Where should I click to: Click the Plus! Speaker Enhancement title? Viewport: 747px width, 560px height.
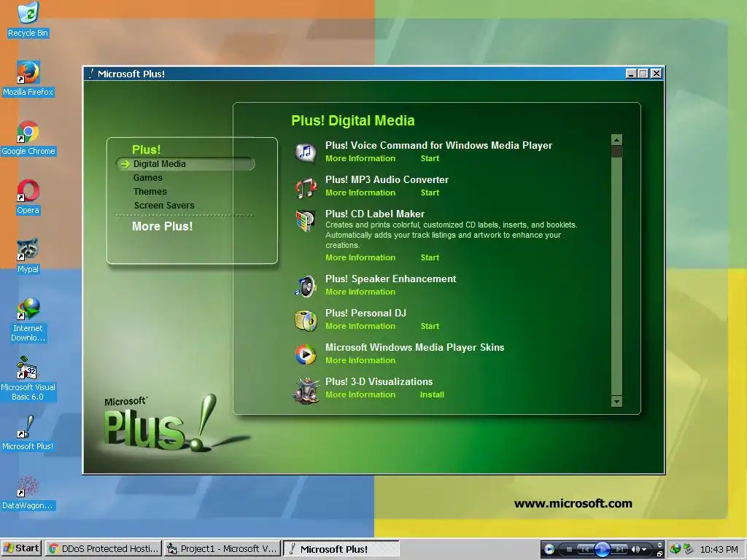point(391,279)
